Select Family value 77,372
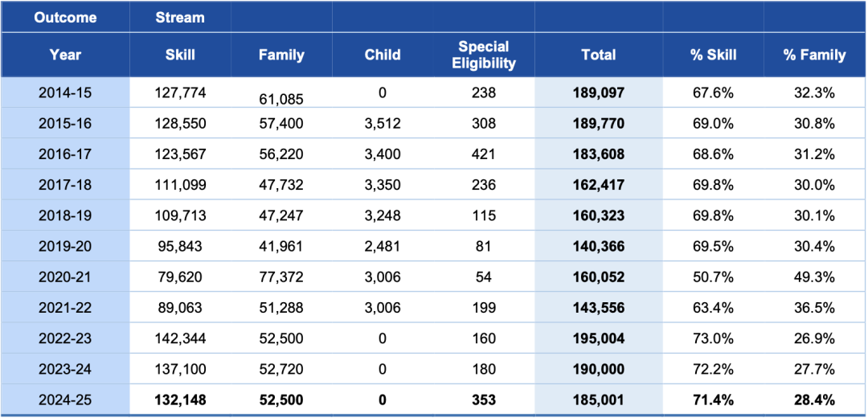The height and width of the screenshot is (418, 868). click(281, 277)
